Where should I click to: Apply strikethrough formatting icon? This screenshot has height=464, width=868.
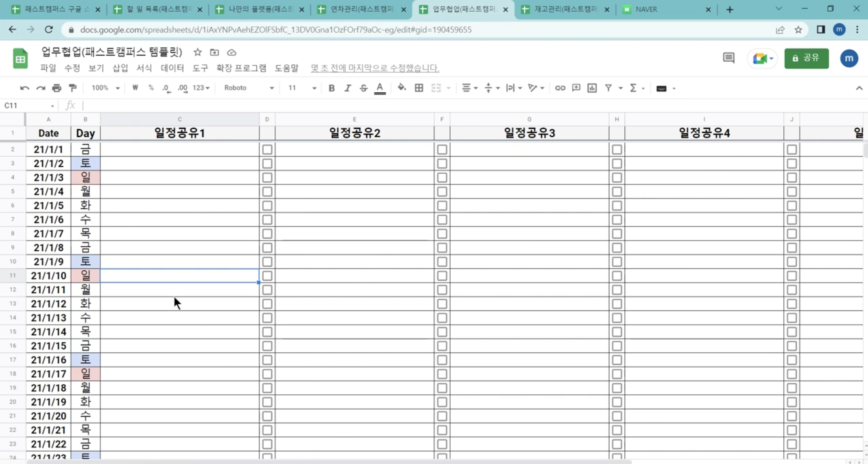[363, 88]
